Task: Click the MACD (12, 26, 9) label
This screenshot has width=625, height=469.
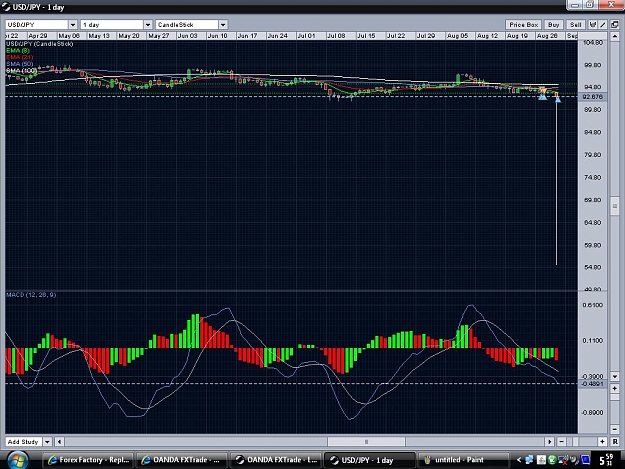Action: point(31,295)
